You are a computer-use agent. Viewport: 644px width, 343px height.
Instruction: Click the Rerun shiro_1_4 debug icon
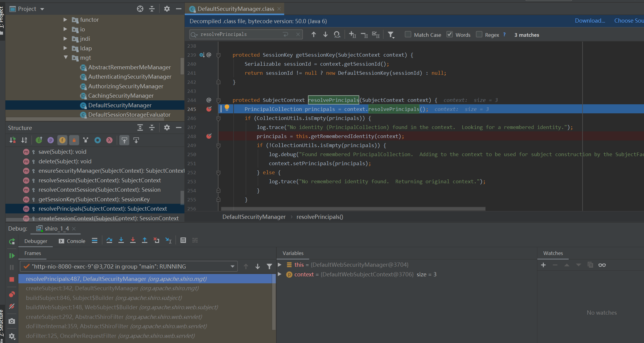(x=12, y=241)
